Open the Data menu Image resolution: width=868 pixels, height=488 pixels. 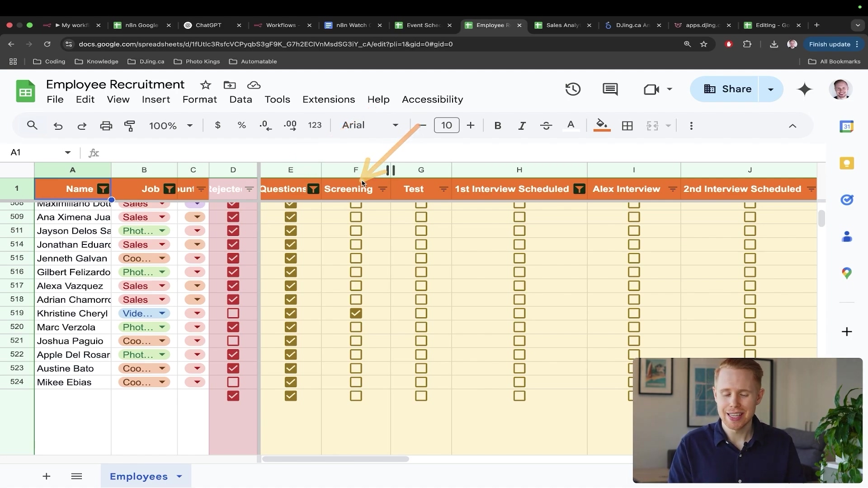click(241, 99)
